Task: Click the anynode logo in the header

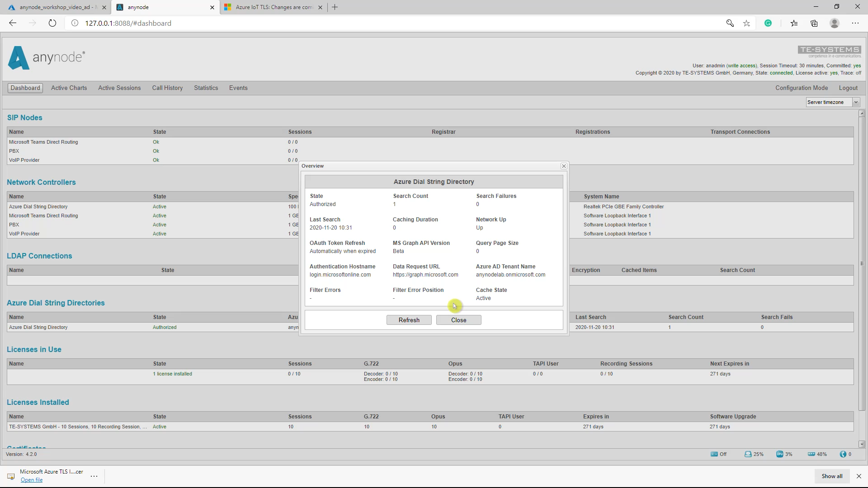Action: tap(47, 58)
